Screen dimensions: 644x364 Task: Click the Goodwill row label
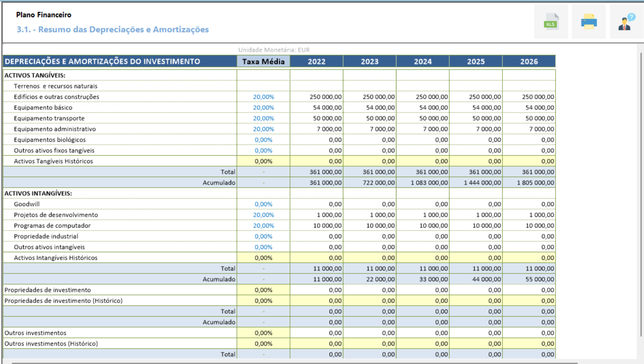click(27, 204)
